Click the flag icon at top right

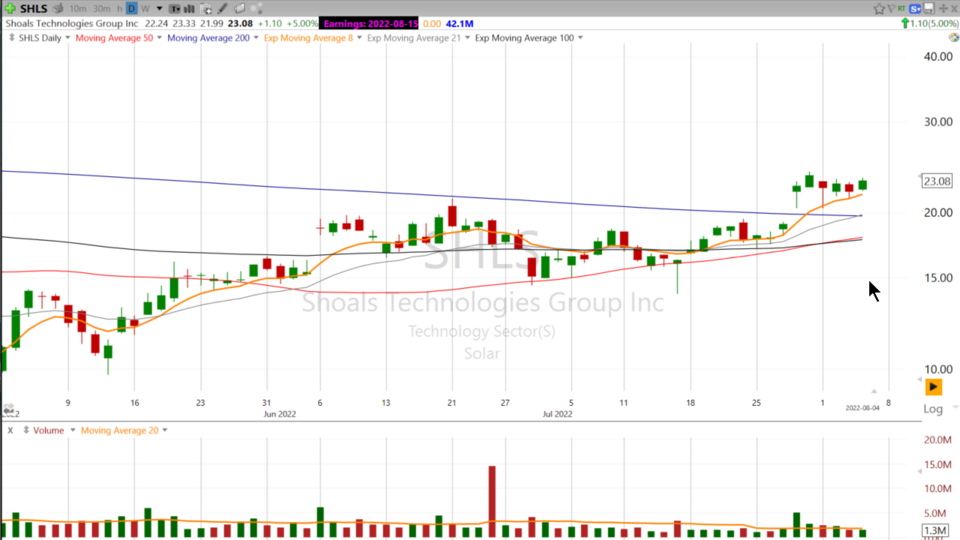coord(891,9)
